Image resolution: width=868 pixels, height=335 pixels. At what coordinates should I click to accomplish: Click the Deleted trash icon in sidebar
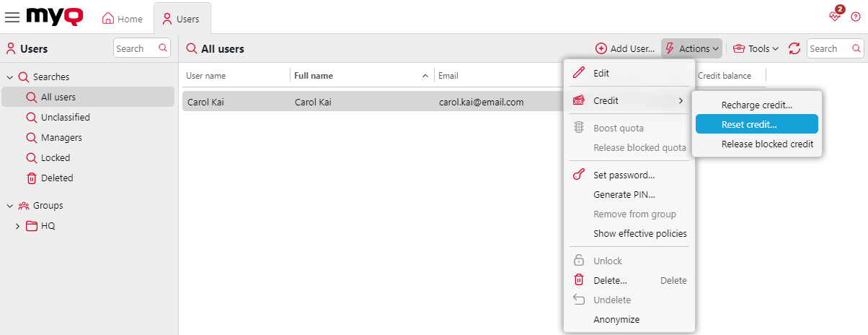coord(31,178)
